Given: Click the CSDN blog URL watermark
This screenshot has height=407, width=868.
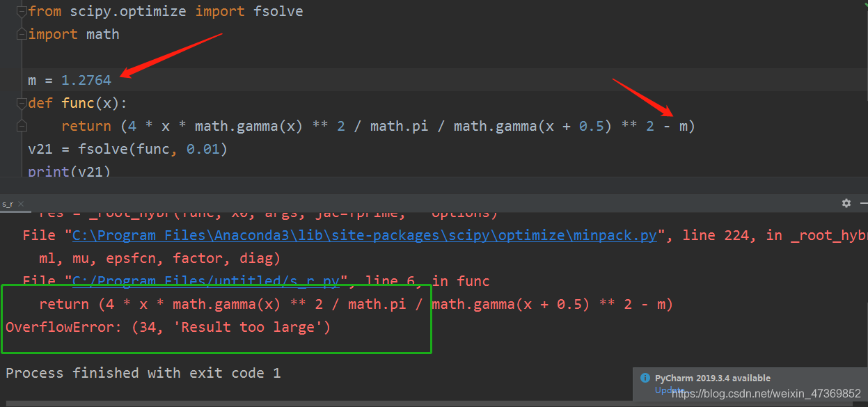Looking at the screenshot, I should [x=766, y=393].
